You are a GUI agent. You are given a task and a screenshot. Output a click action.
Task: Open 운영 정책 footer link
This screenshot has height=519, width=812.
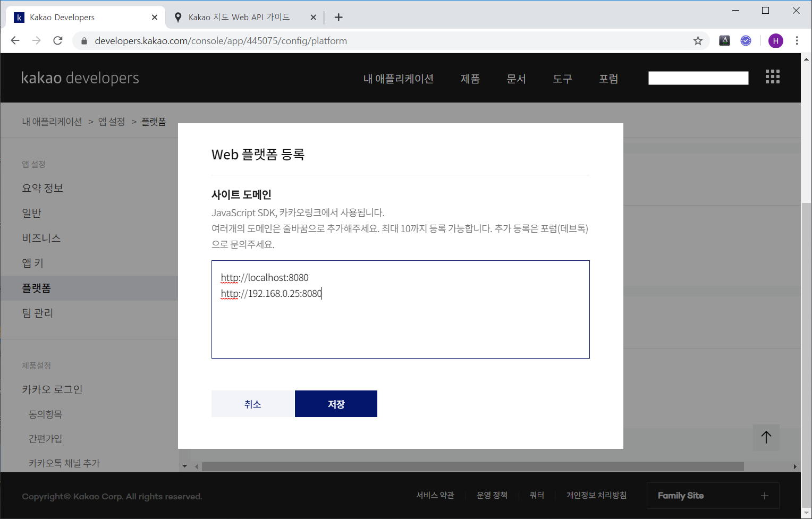coord(492,495)
